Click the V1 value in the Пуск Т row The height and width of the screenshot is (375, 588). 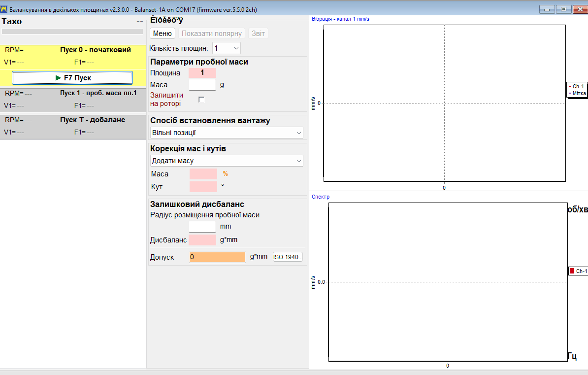[20, 133]
